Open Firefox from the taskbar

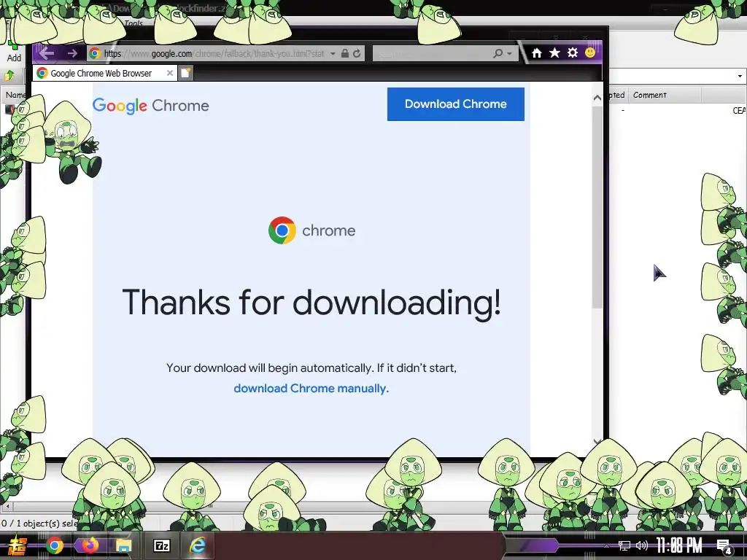click(x=89, y=545)
